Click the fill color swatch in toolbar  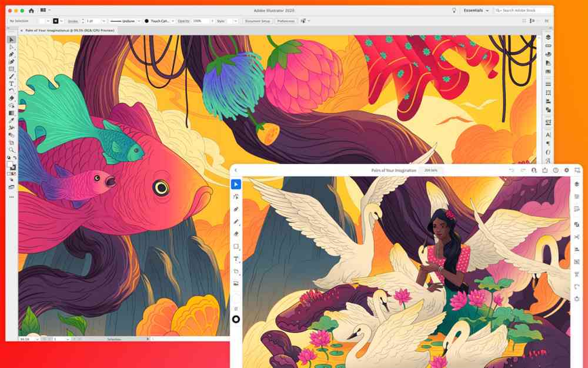pos(10,164)
